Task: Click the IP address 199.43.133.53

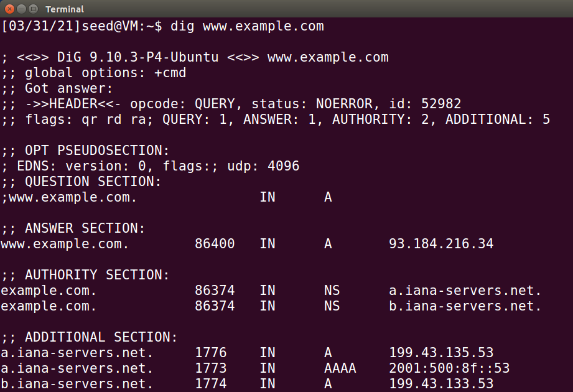Action: click(x=441, y=383)
